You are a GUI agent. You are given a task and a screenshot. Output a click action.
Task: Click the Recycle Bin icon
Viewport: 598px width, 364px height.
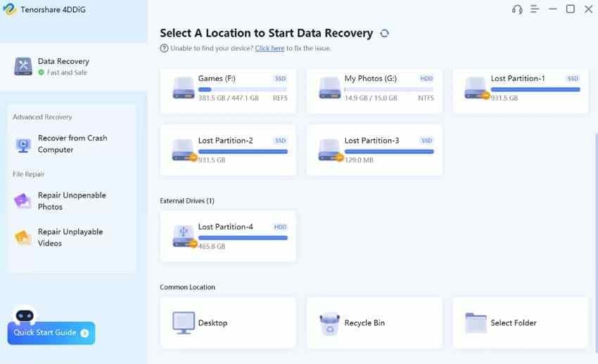329,324
